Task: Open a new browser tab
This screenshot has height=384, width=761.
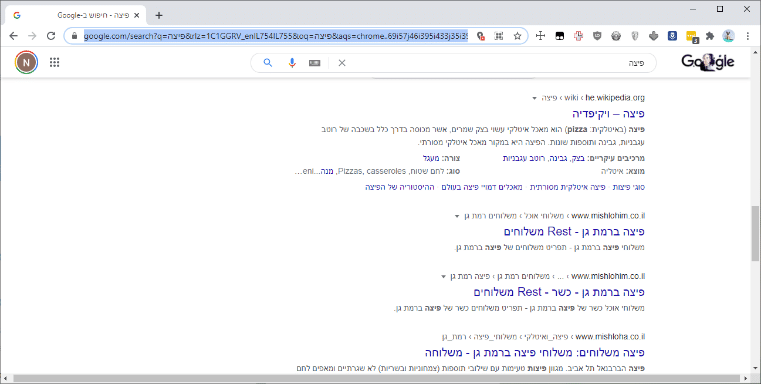Action: click(x=159, y=16)
